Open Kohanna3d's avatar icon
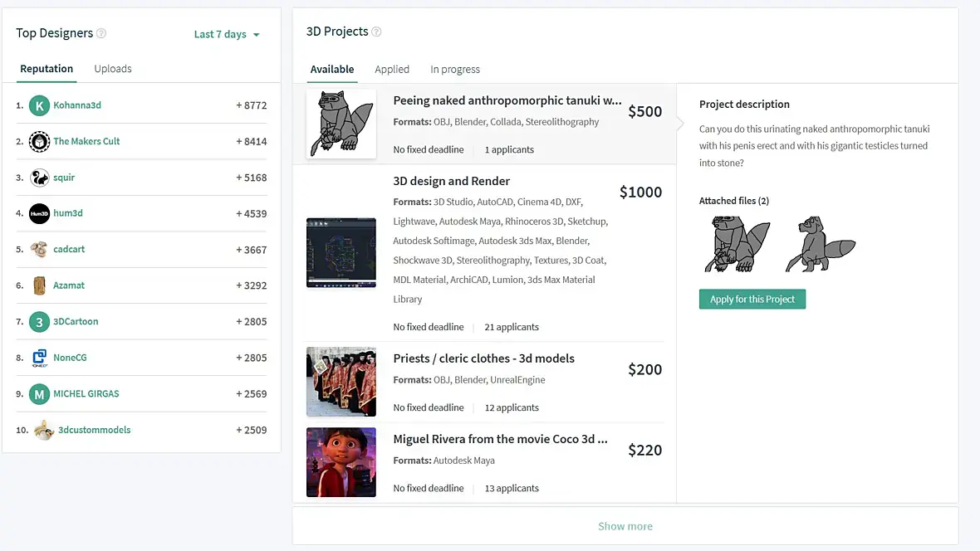This screenshot has width=980, height=551. click(39, 105)
